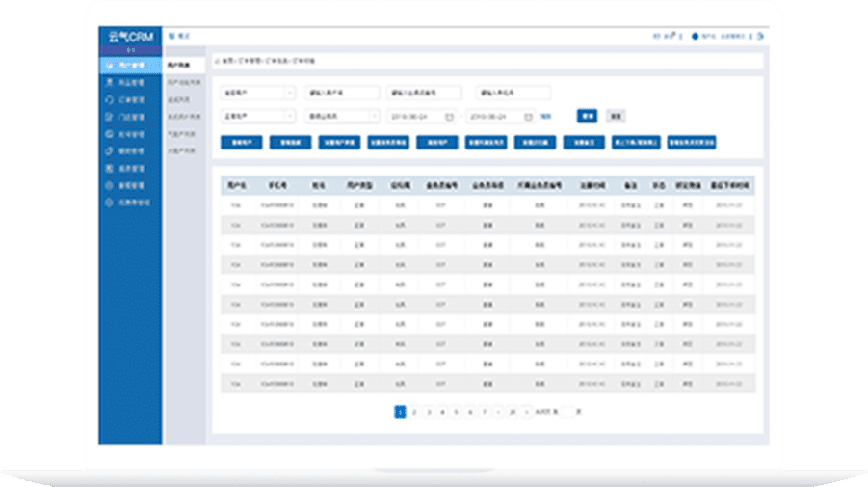Click the gray reset button

click(616, 116)
